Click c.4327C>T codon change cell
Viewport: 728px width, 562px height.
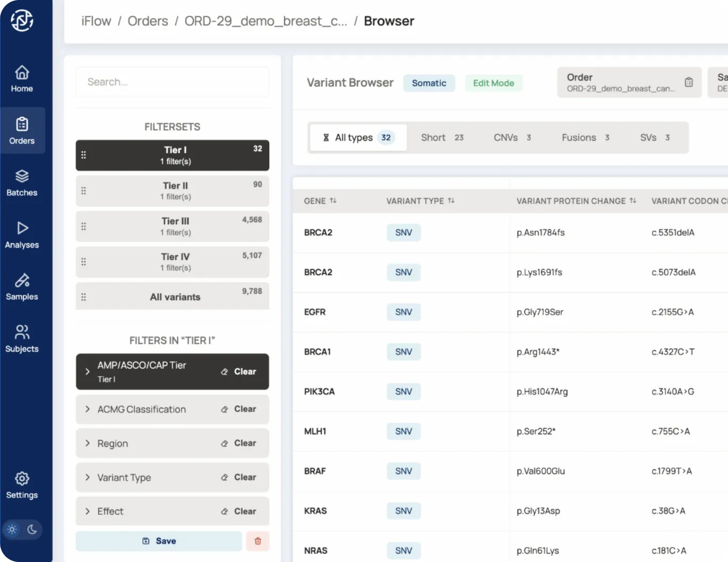[673, 352]
